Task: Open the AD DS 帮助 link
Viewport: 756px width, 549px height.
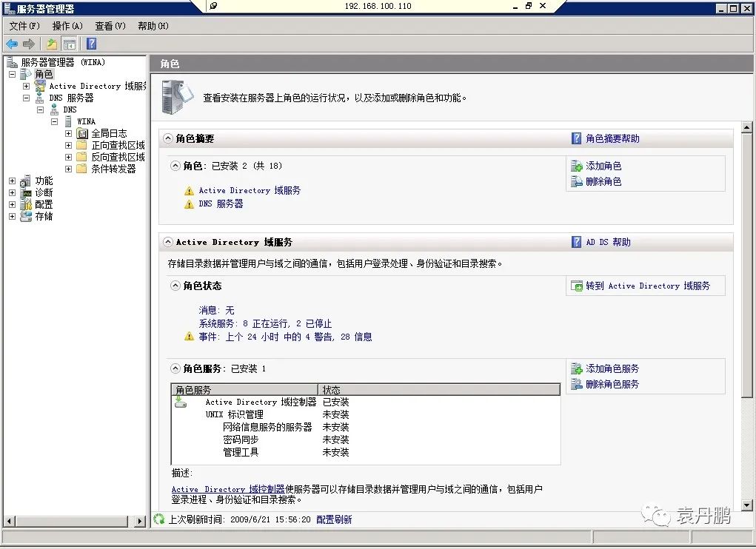Action: tap(608, 242)
